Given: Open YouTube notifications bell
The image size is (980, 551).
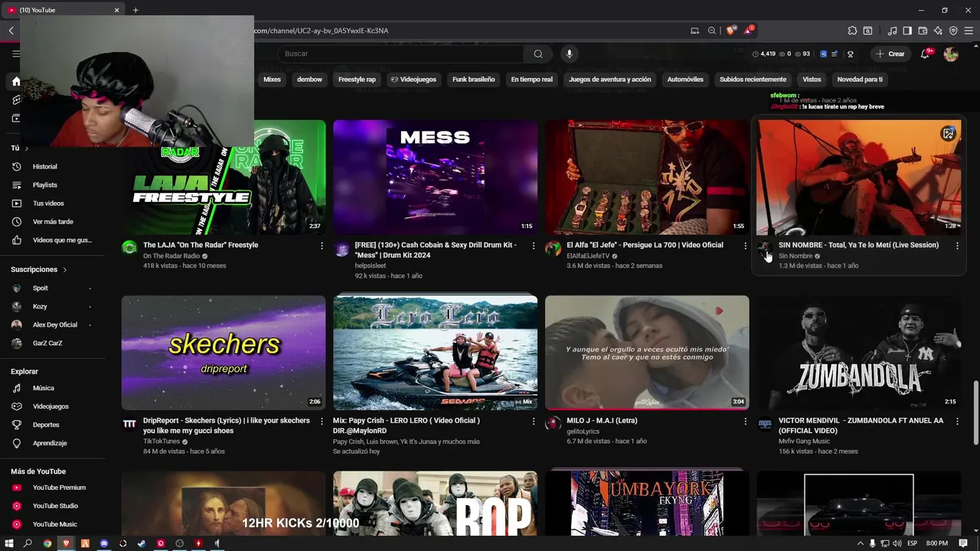Looking at the screenshot, I should (925, 54).
